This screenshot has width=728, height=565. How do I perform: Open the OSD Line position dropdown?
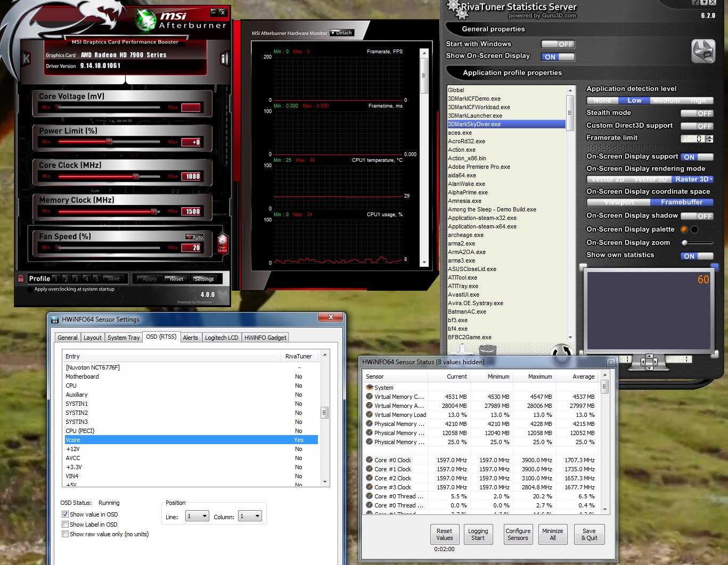click(x=197, y=516)
